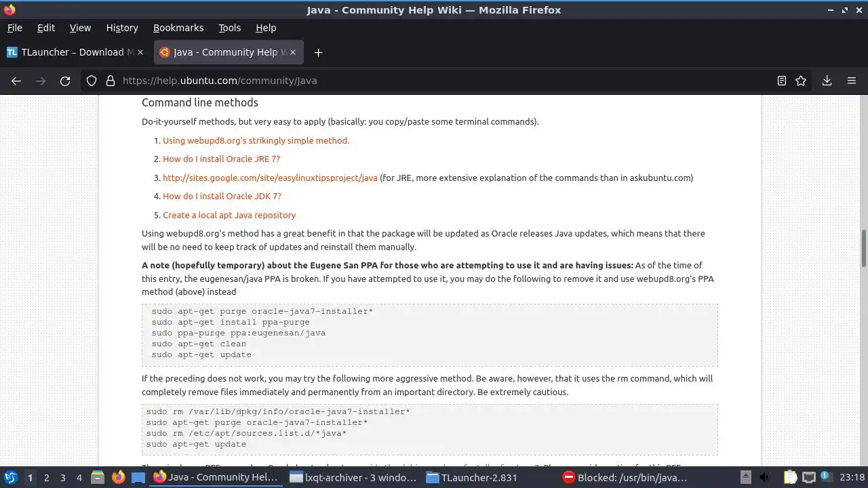Click the forward navigation arrow
This screenshot has height=488, width=868.
point(41,81)
